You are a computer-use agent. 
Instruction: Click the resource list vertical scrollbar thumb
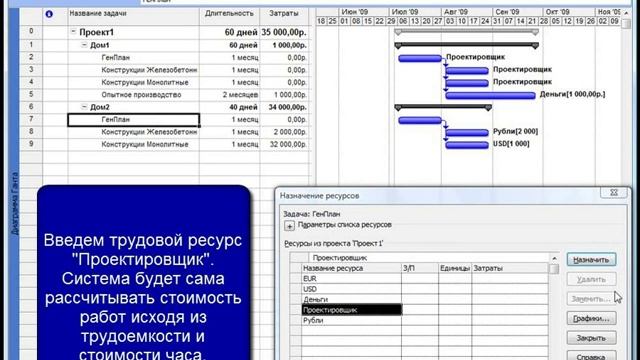tap(554, 269)
